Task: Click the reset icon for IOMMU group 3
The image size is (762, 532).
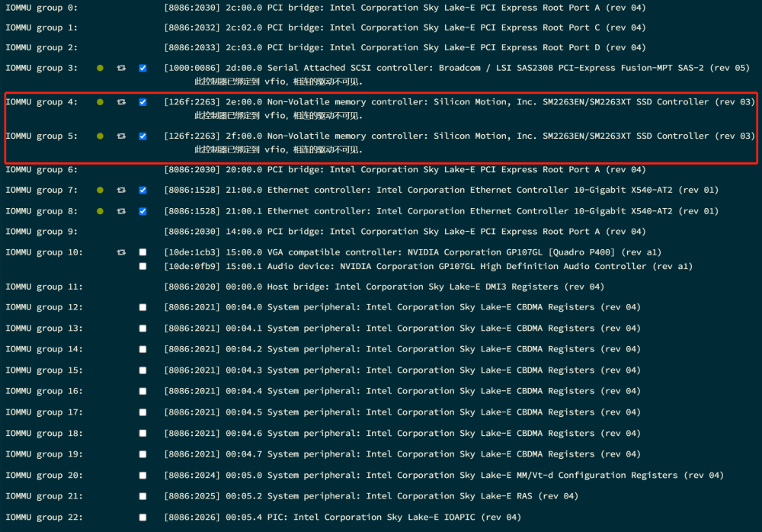Action: tap(121, 68)
